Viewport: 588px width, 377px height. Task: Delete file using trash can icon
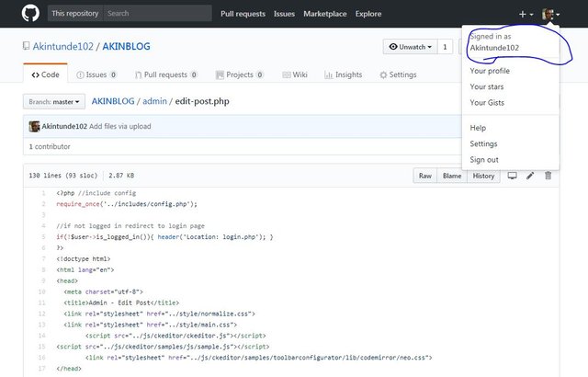point(548,175)
